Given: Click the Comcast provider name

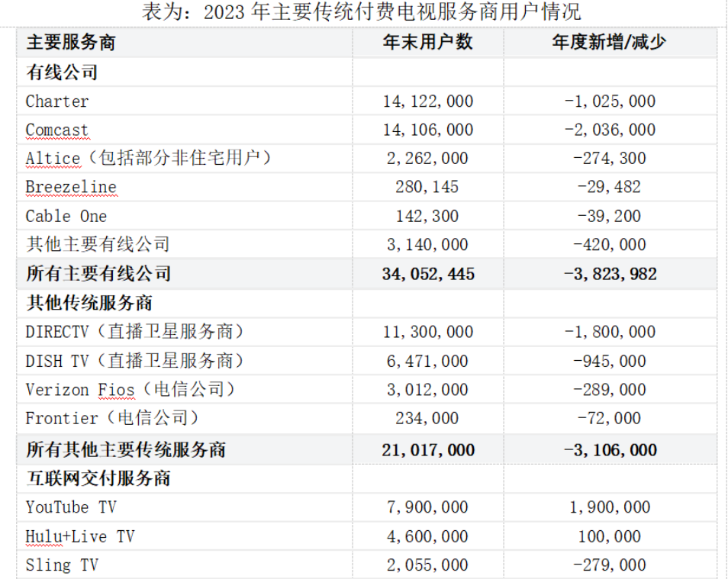Looking at the screenshot, I should pyautogui.click(x=57, y=130).
